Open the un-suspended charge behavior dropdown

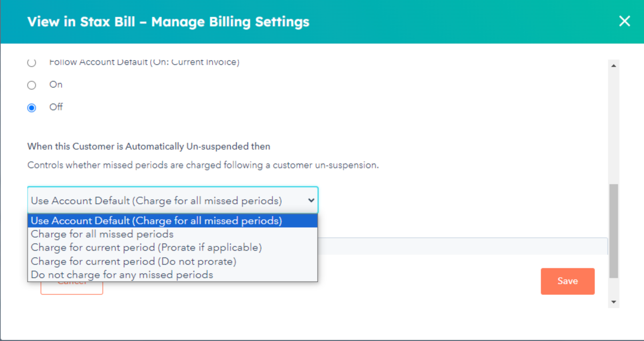point(173,200)
